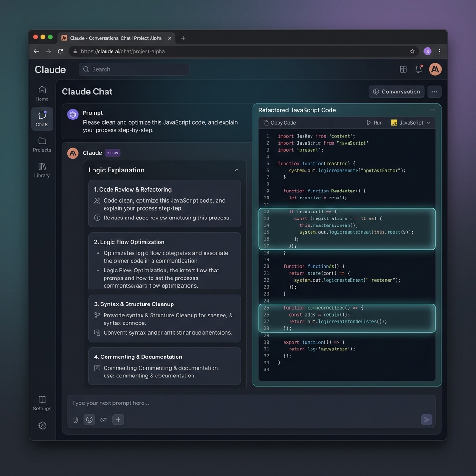Click the lock icon in address bar
This screenshot has height=476, width=476.
[x=75, y=51]
